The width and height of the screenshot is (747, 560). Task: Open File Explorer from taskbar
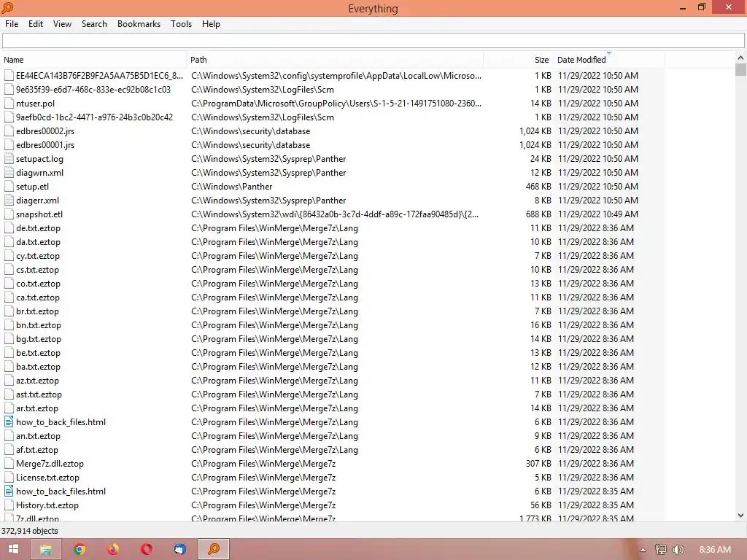(46, 550)
